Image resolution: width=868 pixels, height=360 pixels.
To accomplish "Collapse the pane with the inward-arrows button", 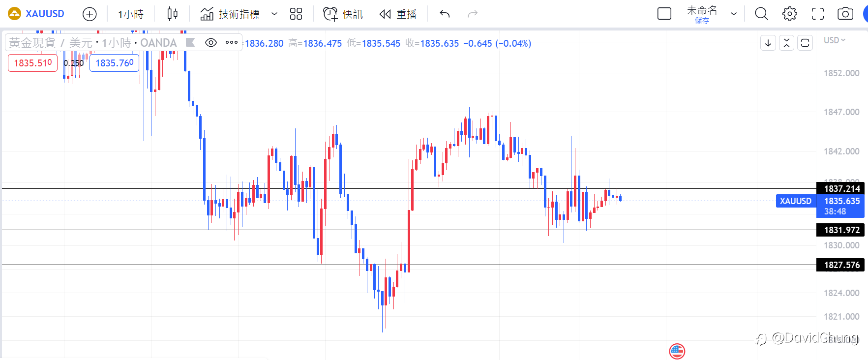I will pyautogui.click(x=787, y=43).
